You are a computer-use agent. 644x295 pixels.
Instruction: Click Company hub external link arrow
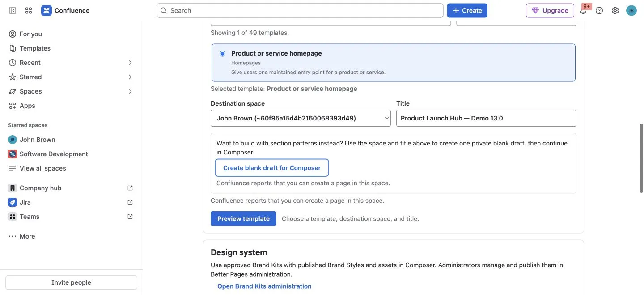pyautogui.click(x=130, y=188)
